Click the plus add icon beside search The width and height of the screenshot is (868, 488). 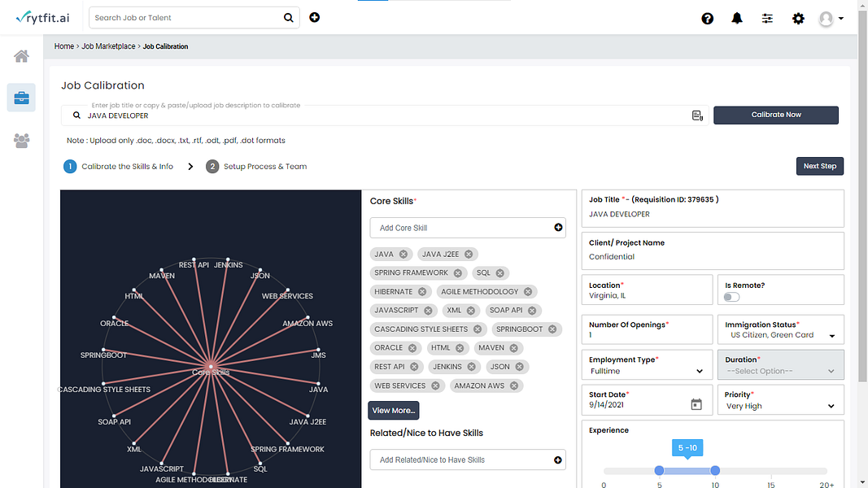pos(315,18)
